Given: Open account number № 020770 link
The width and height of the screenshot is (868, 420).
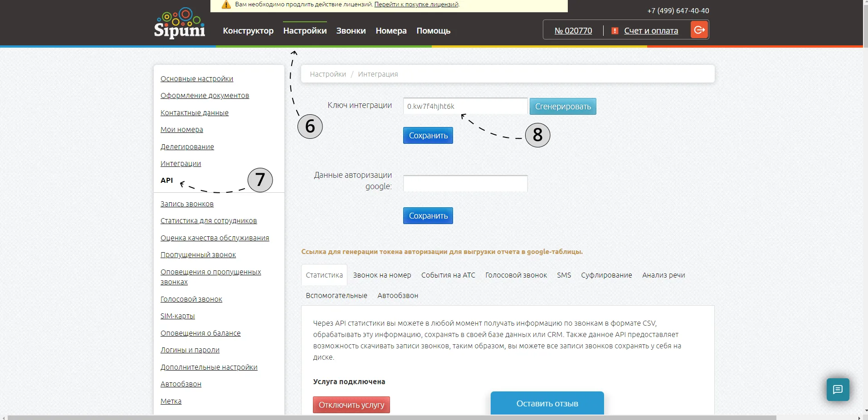Looking at the screenshot, I should (573, 31).
